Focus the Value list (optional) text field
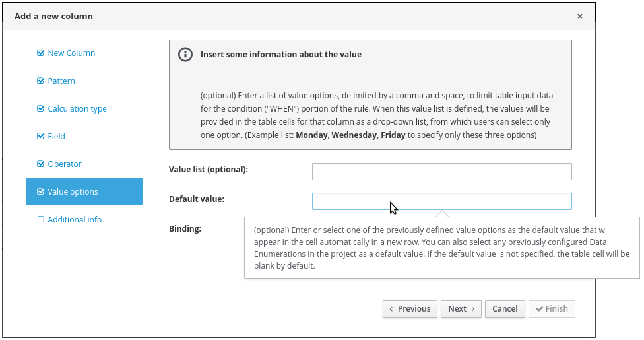 tap(441, 172)
